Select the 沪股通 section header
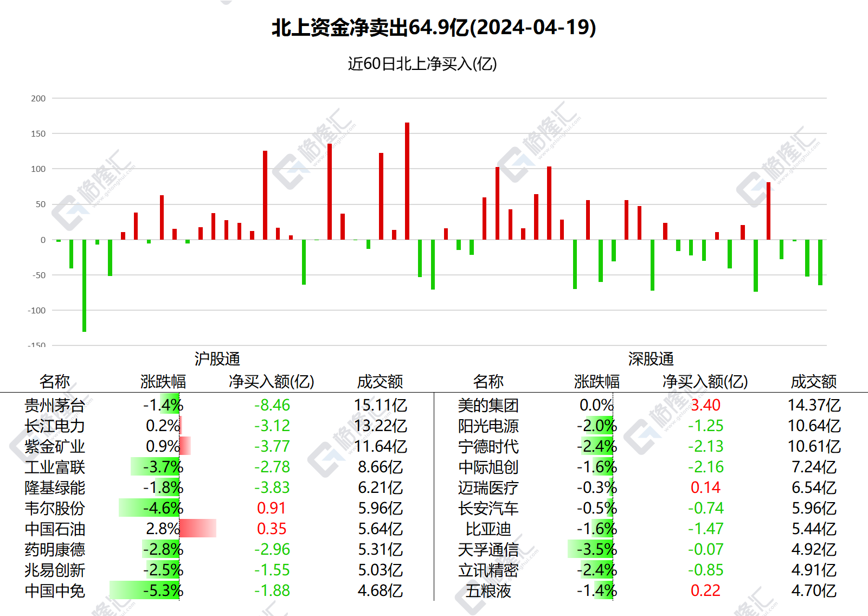Viewport: 868px width, 616px height. pyautogui.click(x=217, y=359)
